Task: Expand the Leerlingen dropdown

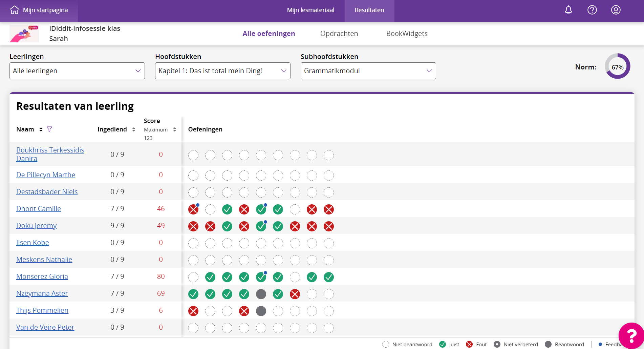Action: click(77, 71)
